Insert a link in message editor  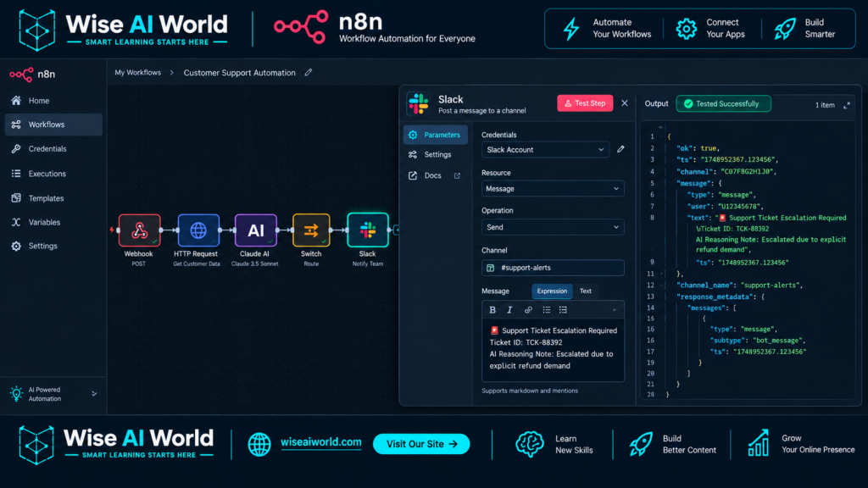tap(528, 310)
